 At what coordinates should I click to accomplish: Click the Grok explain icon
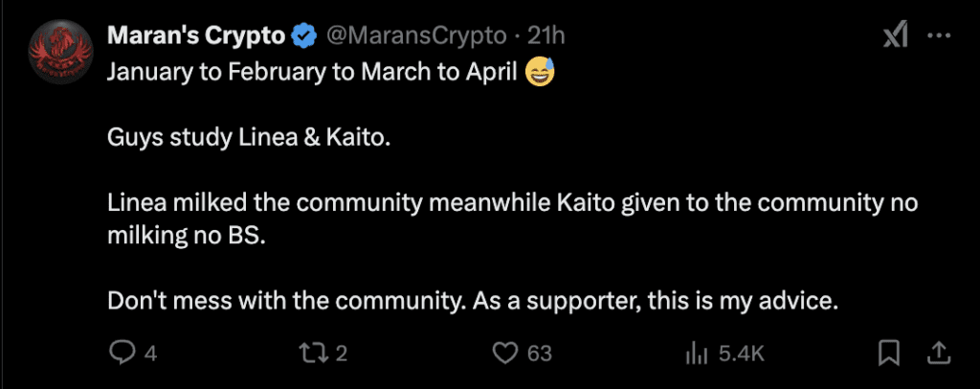point(894,36)
